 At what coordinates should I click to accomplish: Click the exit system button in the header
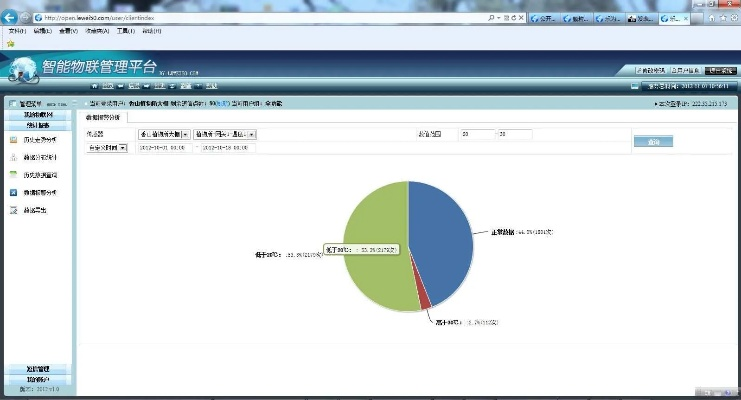718,70
